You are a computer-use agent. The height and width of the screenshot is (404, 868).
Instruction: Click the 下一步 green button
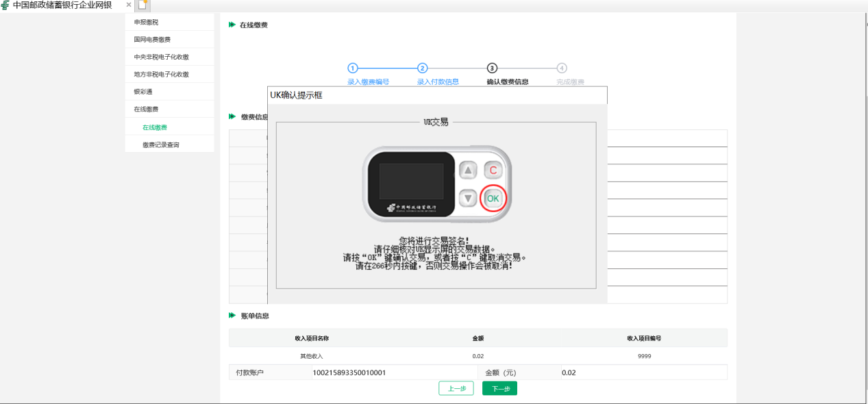[499, 388]
